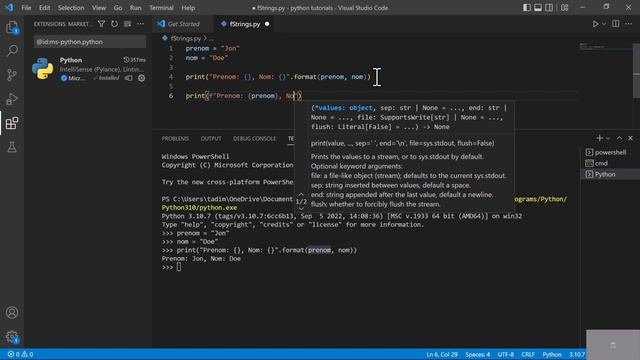The width and height of the screenshot is (640, 360).
Task: Click 3.10.7 interpreter status
Action: pos(577,354)
